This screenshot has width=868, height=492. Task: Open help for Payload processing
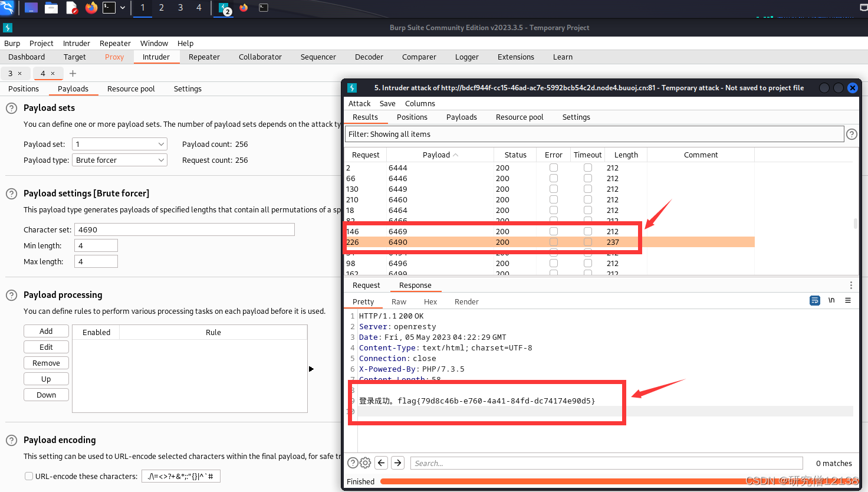point(11,295)
